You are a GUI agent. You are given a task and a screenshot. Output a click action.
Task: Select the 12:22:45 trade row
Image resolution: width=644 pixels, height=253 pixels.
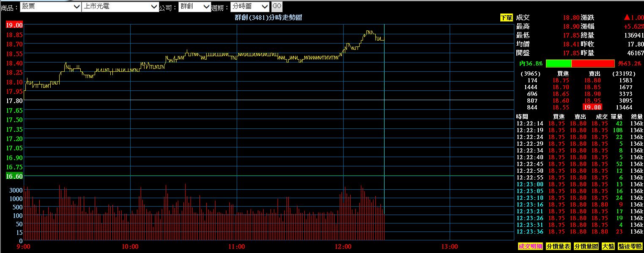(580, 164)
